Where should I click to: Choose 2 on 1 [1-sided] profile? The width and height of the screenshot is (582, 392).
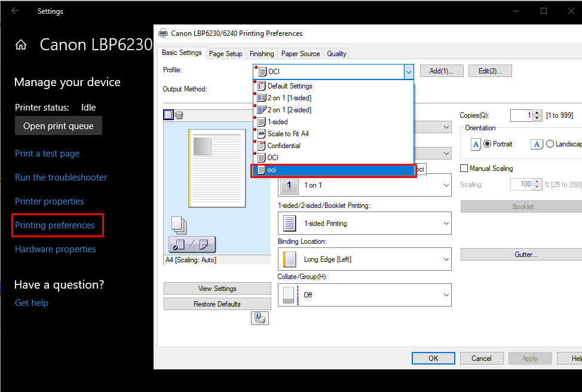(333, 98)
